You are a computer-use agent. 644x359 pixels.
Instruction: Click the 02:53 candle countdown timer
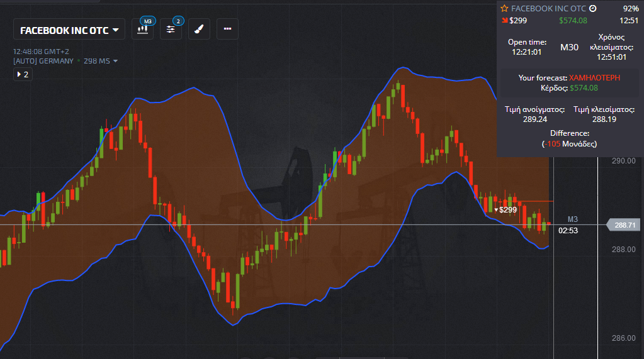(568, 231)
